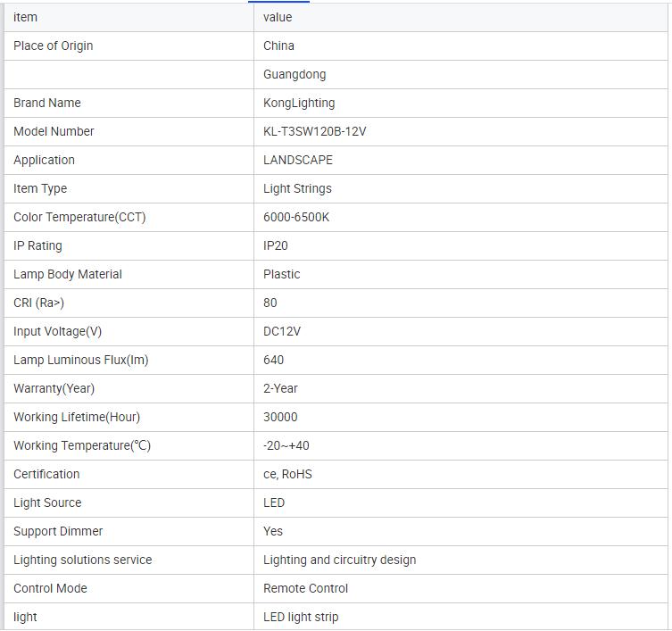Select the '6000-6500K' value cell
This screenshot has height=631, width=672.
tap(296, 217)
